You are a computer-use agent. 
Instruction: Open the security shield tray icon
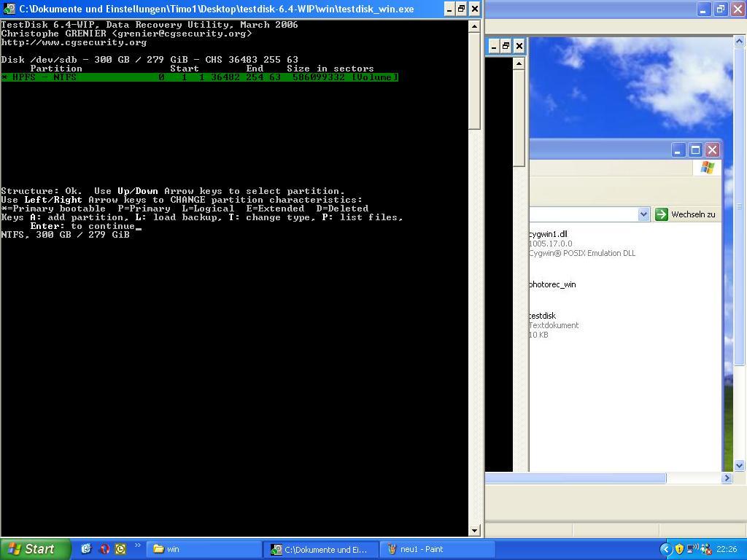click(679, 549)
